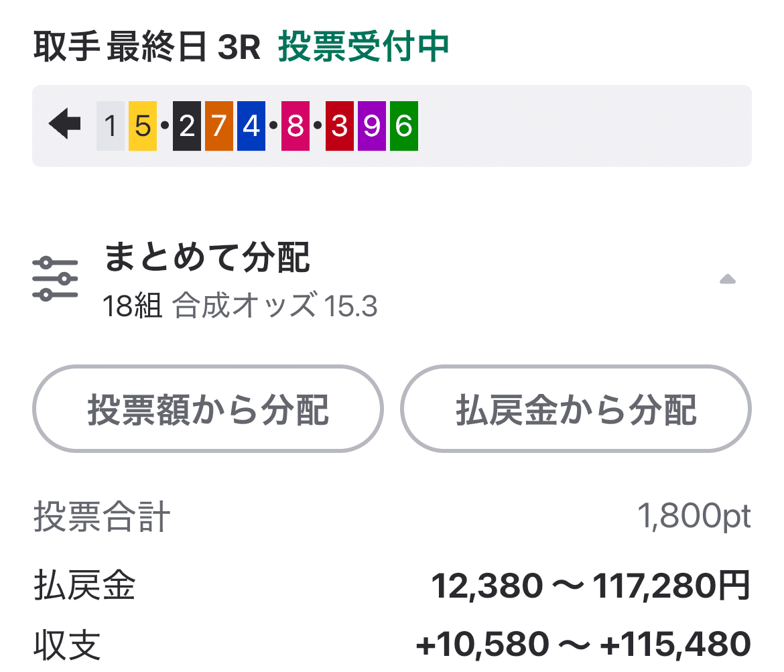
Task: Collapse the まとめて分配 panel
Action: click(x=728, y=280)
